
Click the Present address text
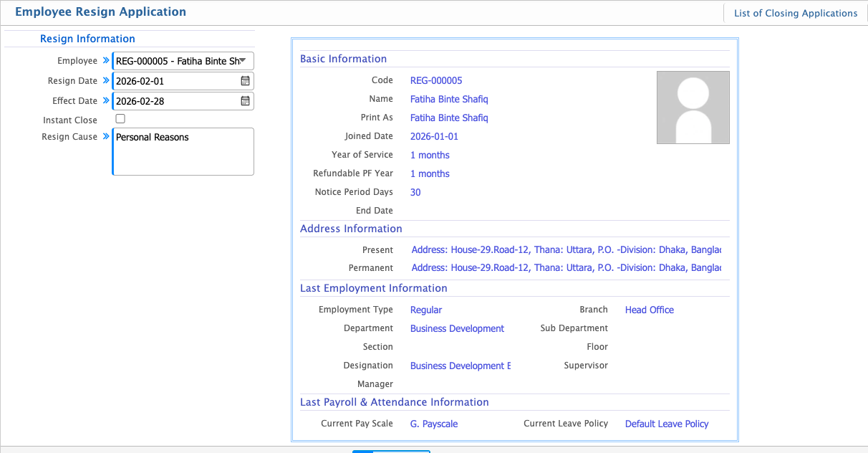pyautogui.click(x=566, y=249)
